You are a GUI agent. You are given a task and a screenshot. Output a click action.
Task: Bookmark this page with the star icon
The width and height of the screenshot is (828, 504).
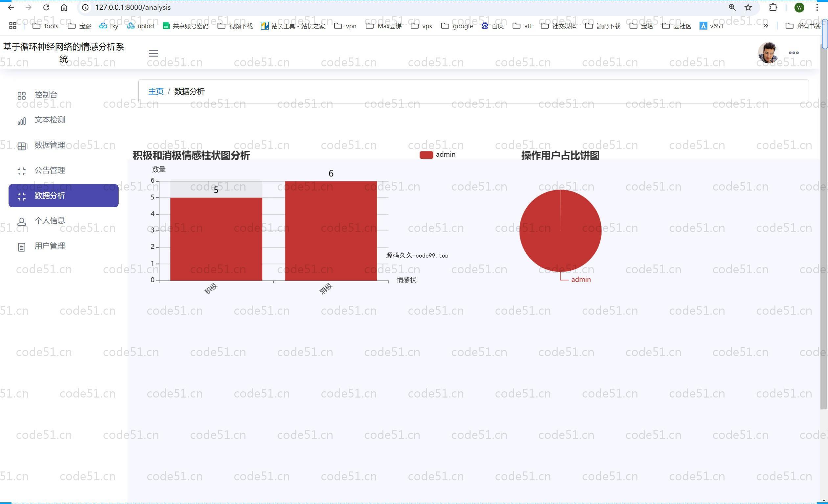coord(748,7)
